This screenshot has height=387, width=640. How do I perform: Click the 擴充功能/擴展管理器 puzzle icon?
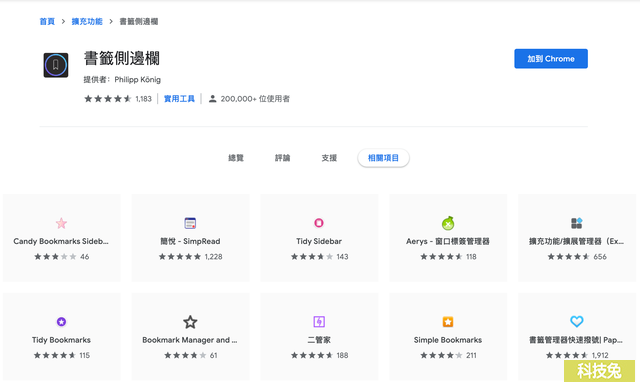point(576,223)
